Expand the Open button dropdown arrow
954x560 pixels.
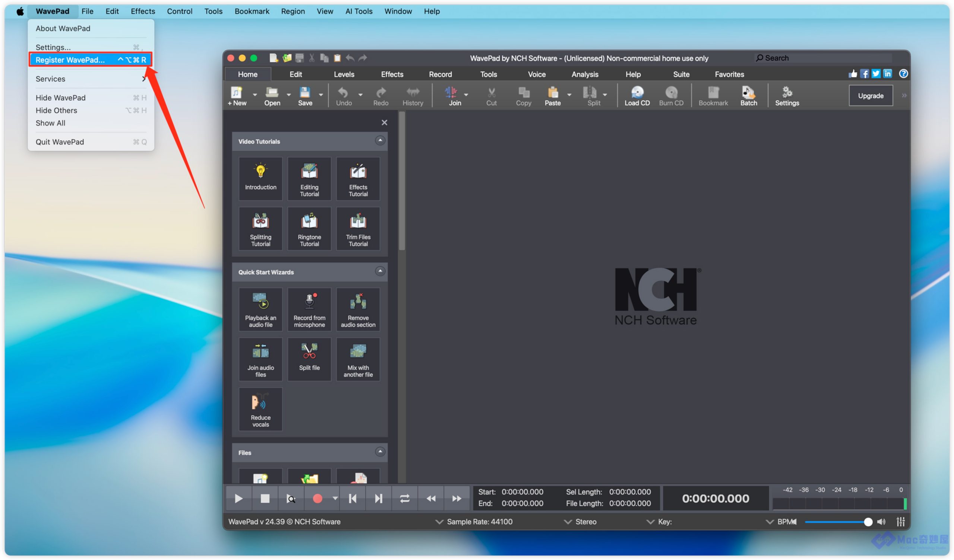pos(288,95)
